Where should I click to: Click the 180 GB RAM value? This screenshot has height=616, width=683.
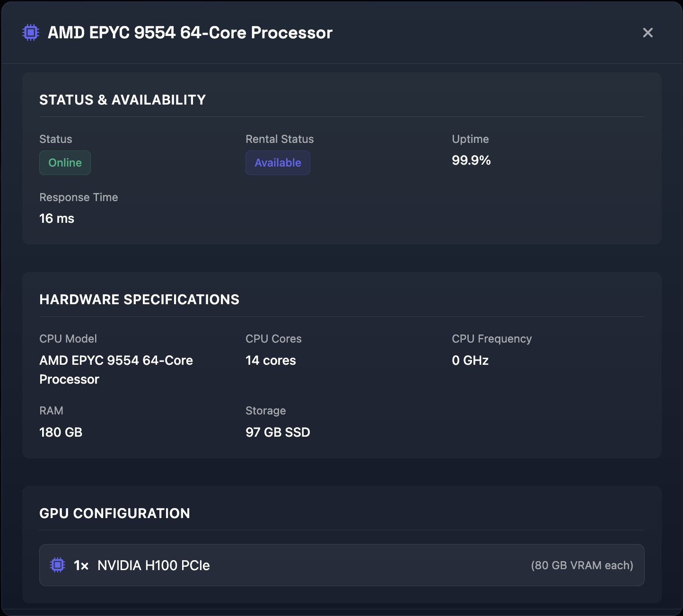coord(61,432)
